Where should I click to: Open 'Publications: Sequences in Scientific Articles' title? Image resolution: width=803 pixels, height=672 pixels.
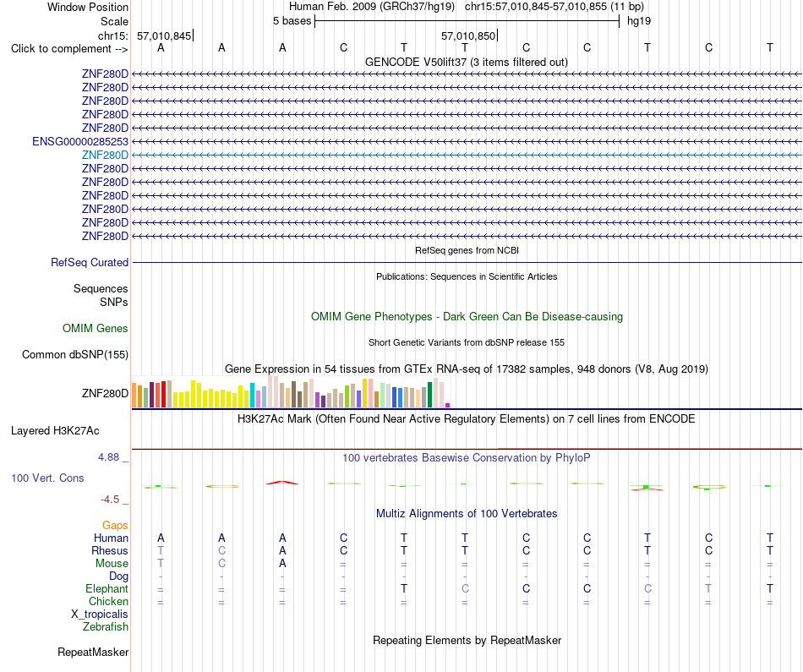[467, 276]
